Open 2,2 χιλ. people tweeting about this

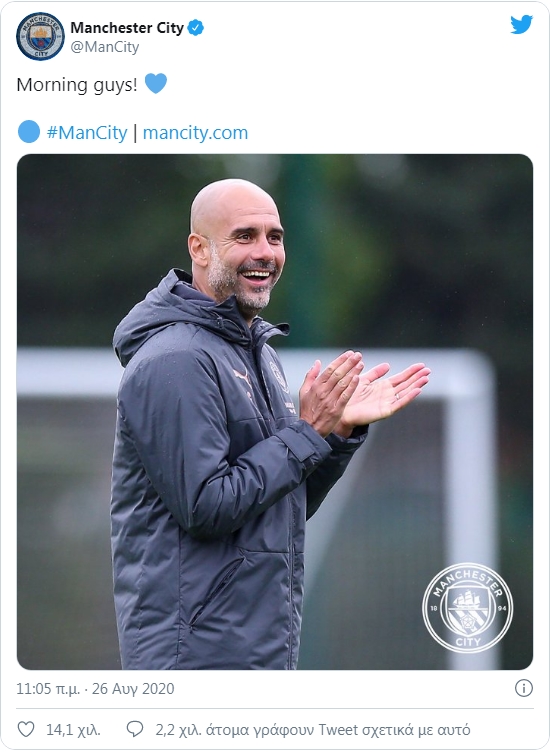pos(313,730)
